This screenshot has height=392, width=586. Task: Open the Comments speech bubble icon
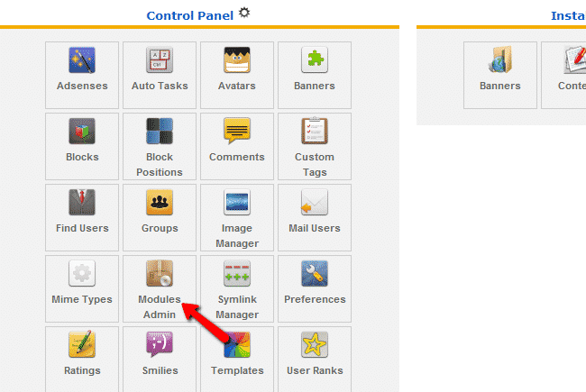(x=237, y=132)
